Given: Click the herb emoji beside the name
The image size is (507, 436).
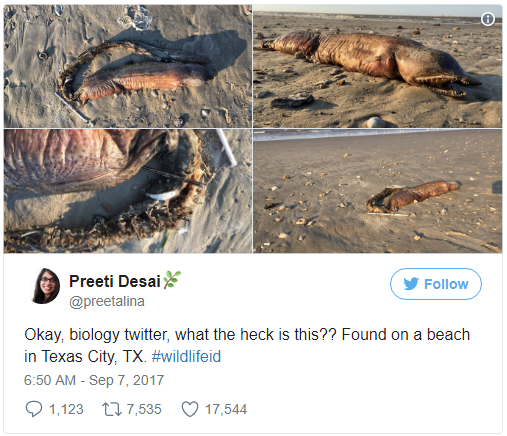Looking at the screenshot, I should [x=172, y=279].
